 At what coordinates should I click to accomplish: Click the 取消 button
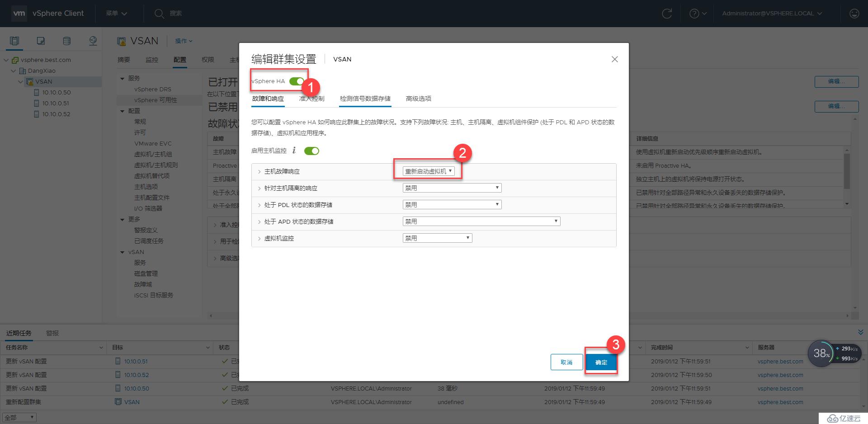(x=566, y=362)
